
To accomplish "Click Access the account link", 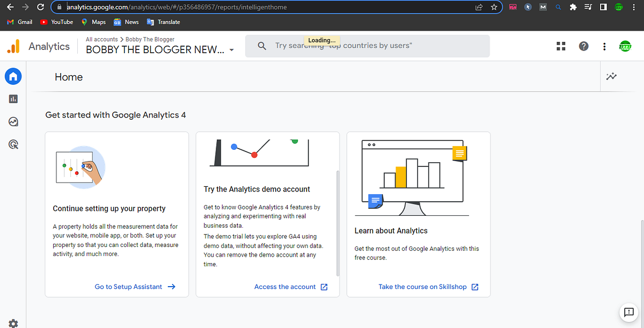I will [286, 287].
